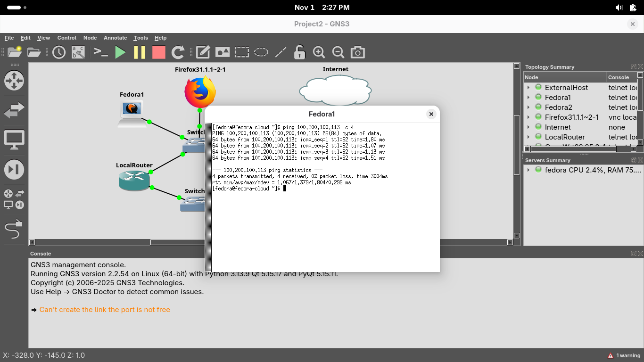Suspend all nodes with the yellow pause icon
Image resolution: width=644 pixels, height=362 pixels.
pyautogui.click(x=140, y=52)
